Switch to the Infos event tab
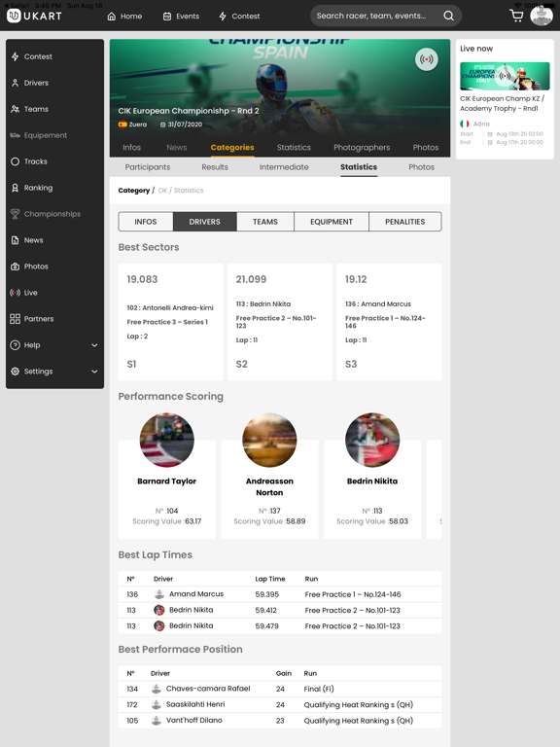The height and width of the screenshot is (747, 560). tap(131, 147)
